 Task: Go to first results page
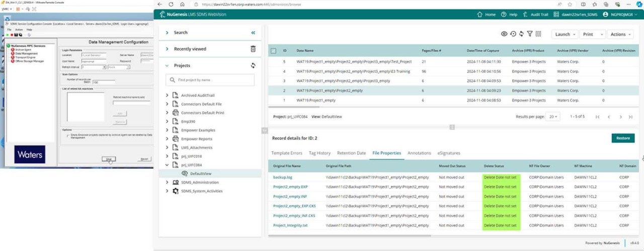click(x=597, y=117)
